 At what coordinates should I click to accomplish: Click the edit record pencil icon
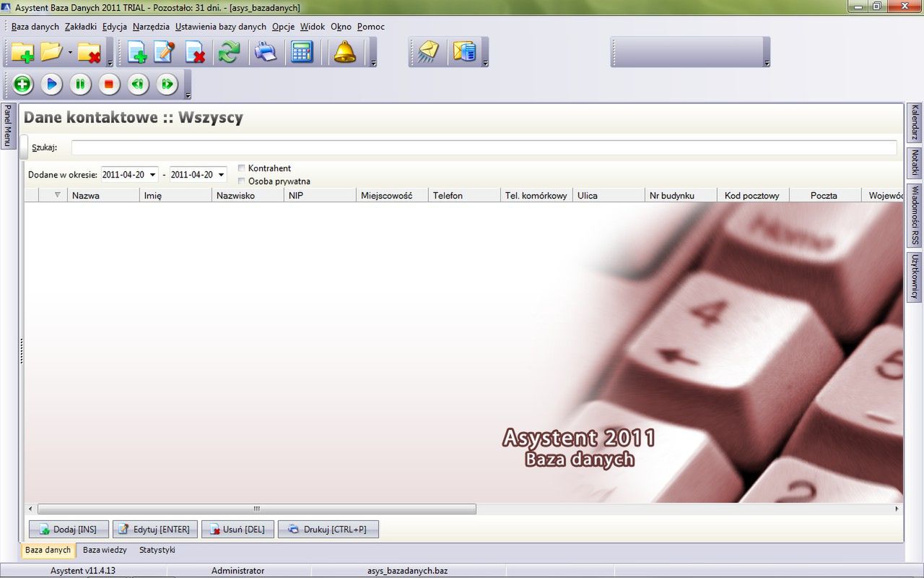pyautogui.click(x=165, y=52)
